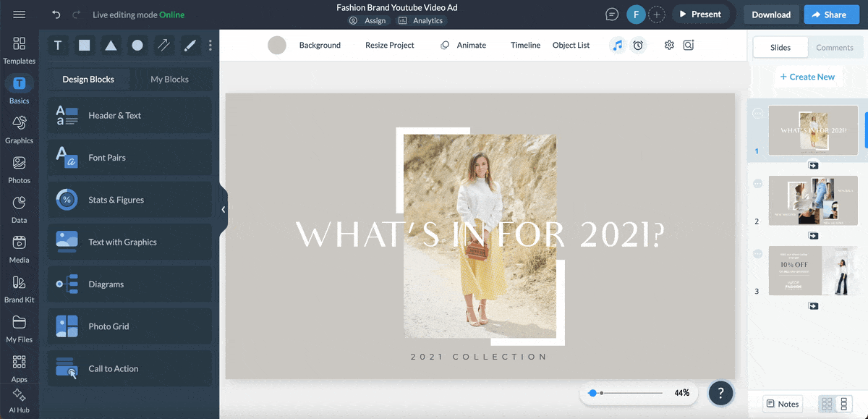This screenshot has width=868, height=419.
Task: Open more shape tools options
Action: click(210, 46)
